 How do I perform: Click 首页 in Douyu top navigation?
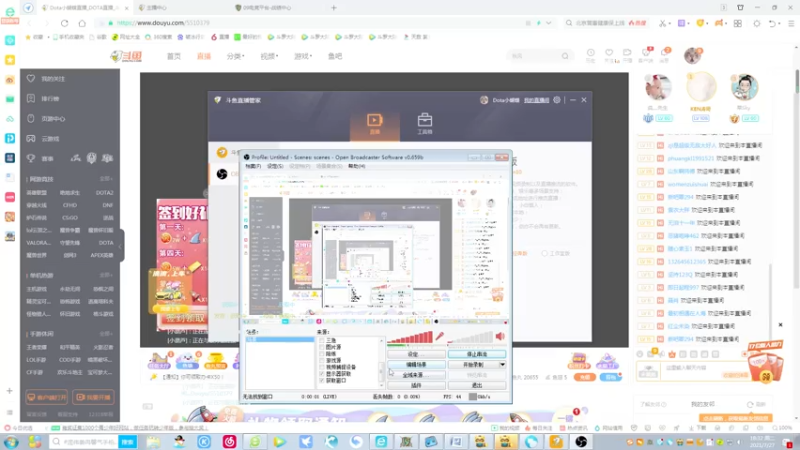coord(173,56)
